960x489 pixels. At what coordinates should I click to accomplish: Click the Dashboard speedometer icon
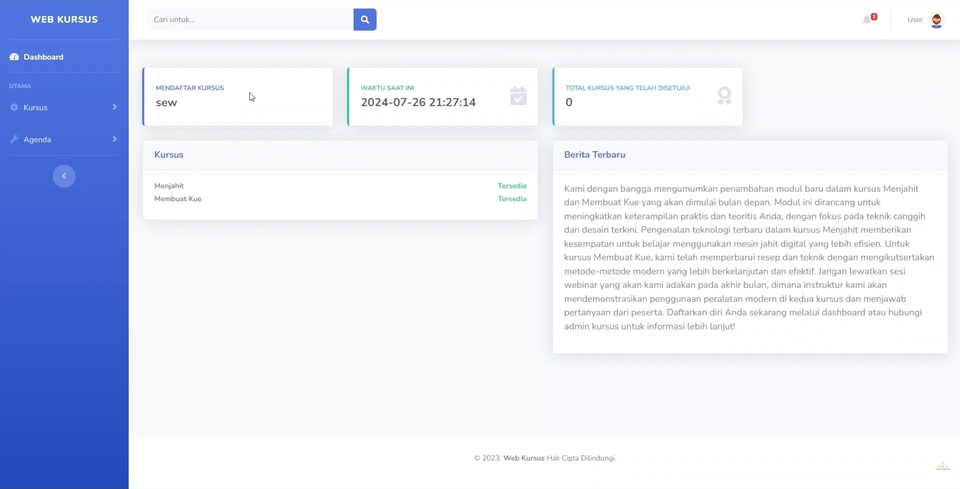(14, 57)
